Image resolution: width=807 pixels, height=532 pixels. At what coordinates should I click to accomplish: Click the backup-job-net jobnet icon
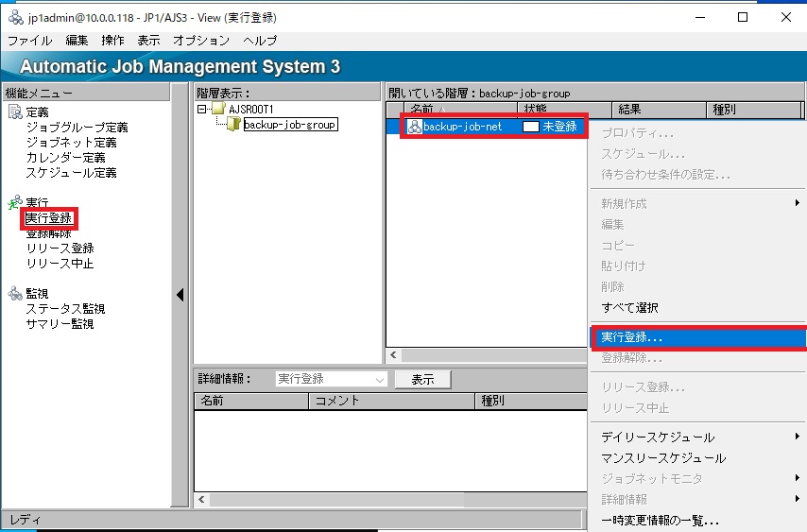click(x=414, y=127)
